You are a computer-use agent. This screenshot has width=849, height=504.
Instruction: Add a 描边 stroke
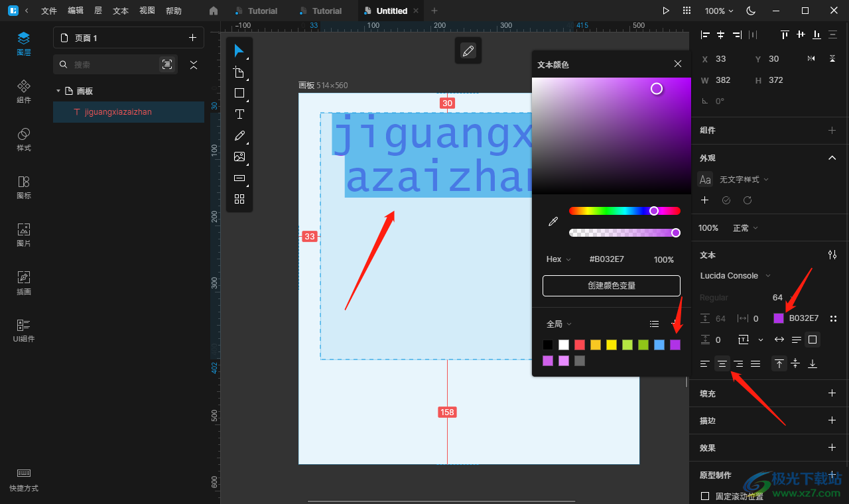tap(832, 420)
